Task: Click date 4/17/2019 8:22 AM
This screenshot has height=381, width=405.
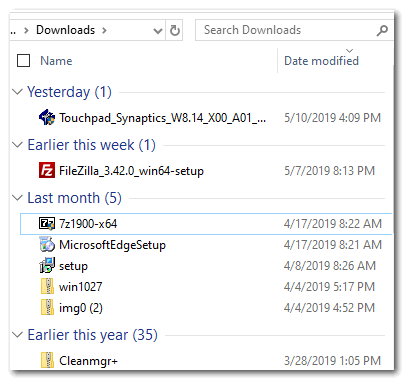Action: [x=333, y=224]
